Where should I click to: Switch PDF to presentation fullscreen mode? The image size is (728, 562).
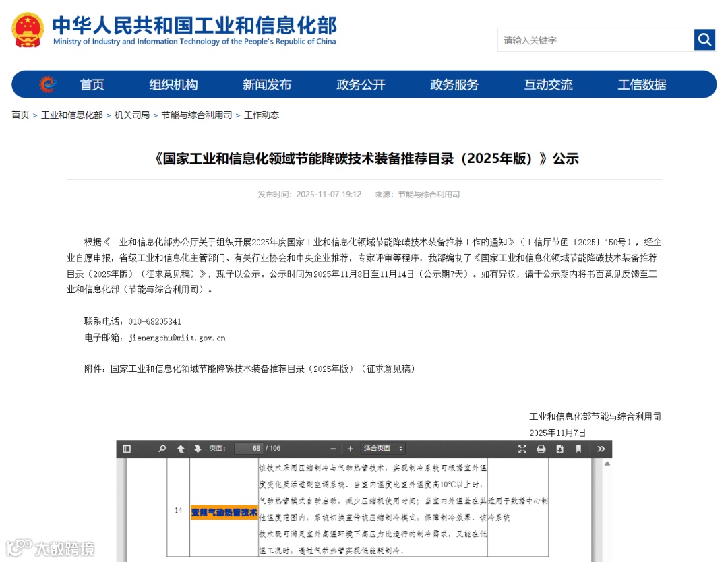pos(522,449)
